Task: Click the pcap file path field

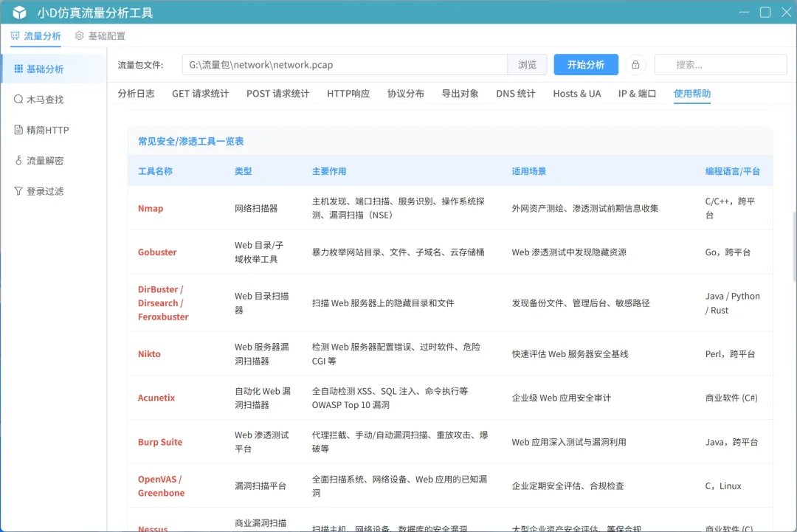Action: 345,64
